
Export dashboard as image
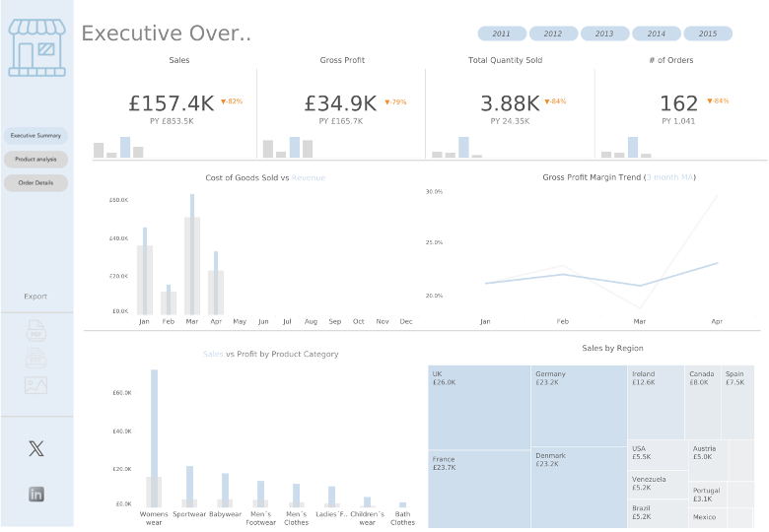(x=35, y=386)
